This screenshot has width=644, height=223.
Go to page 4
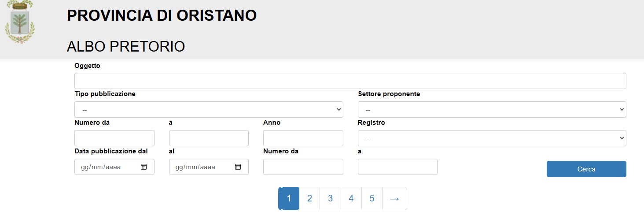351,199
